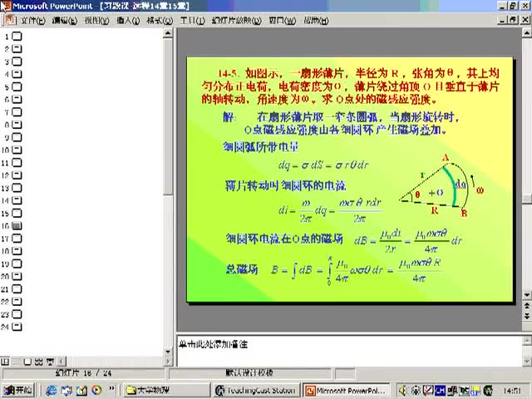This screenshot has height=399, width=532.
Task: Click the notes field 单击此处添加备注
Action: (x=349, y=351)
